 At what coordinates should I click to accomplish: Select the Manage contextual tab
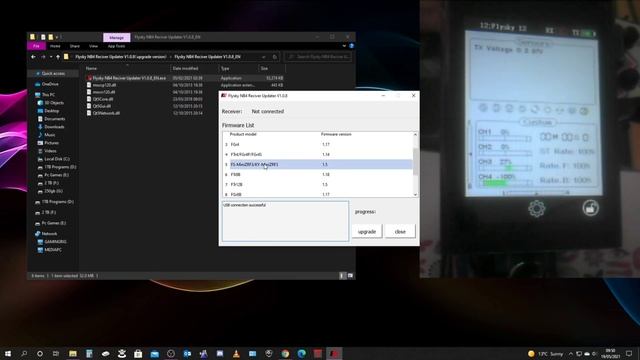click(116, 37)
